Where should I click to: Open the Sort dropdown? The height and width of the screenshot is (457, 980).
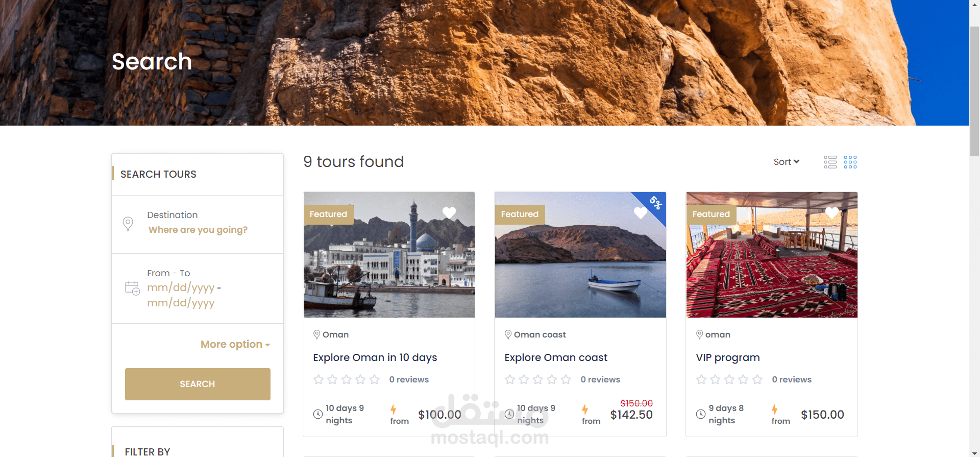(x=786, y=162)
